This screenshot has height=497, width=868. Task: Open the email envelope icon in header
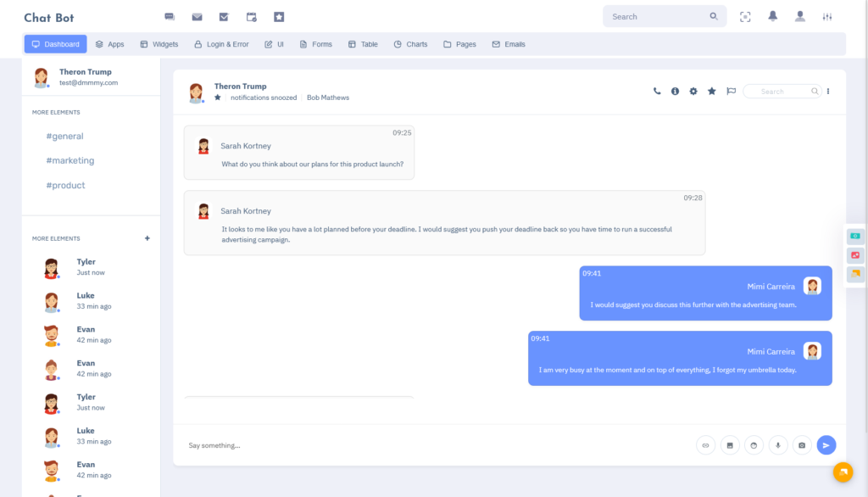(197, 15)
